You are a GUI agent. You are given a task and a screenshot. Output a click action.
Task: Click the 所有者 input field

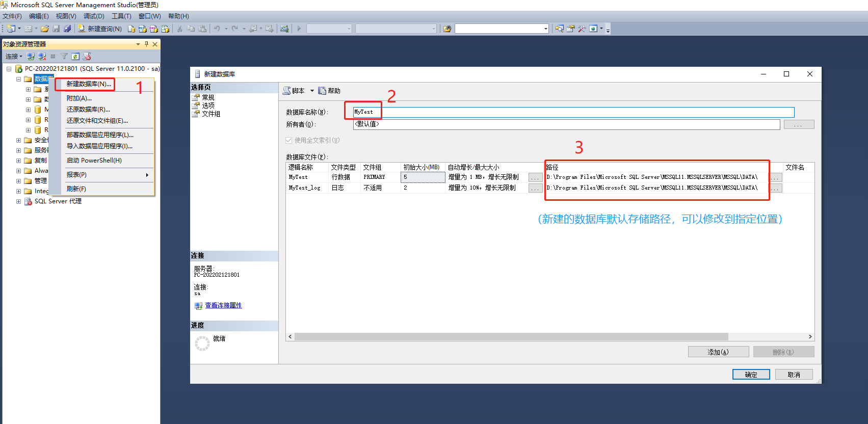(x=566, y=124)
